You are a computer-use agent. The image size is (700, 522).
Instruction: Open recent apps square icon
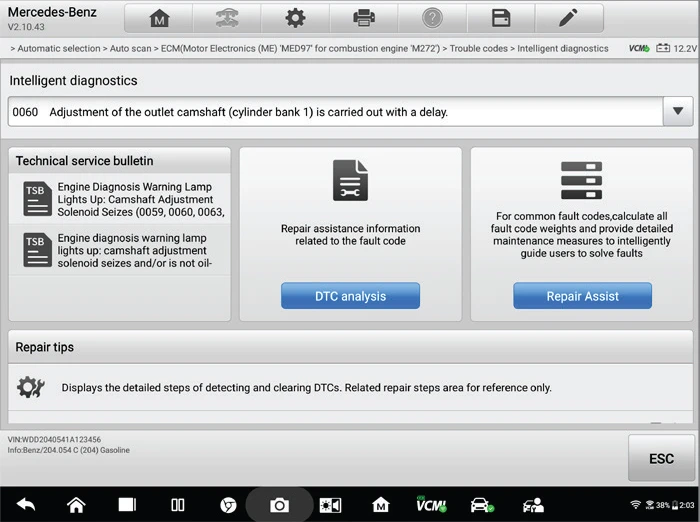(127, 505)
